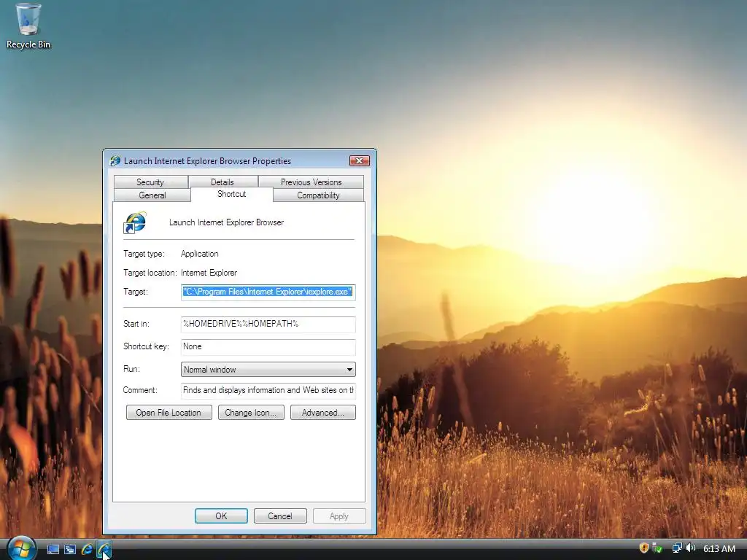Screen dimensions: 747x560
Task: Click the Target path input field
Action: click(268, 292)
